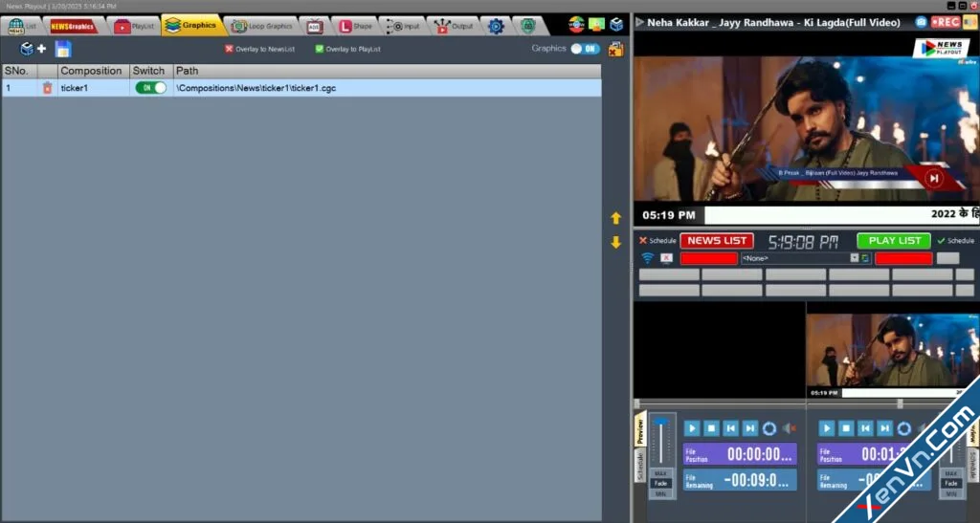Viewport: 980px width, 523px height.
Task: Click the left player MIN button
Action: (x=660, y=493)
